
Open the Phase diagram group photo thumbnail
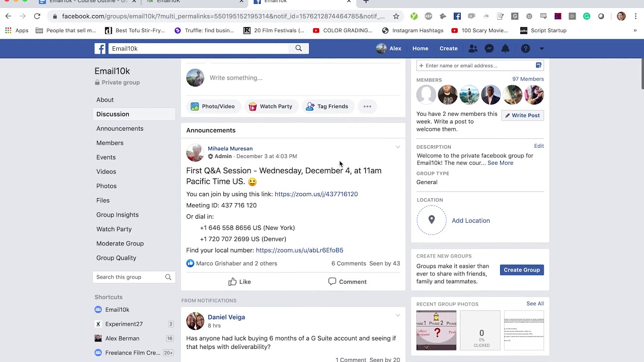point(436,330)
